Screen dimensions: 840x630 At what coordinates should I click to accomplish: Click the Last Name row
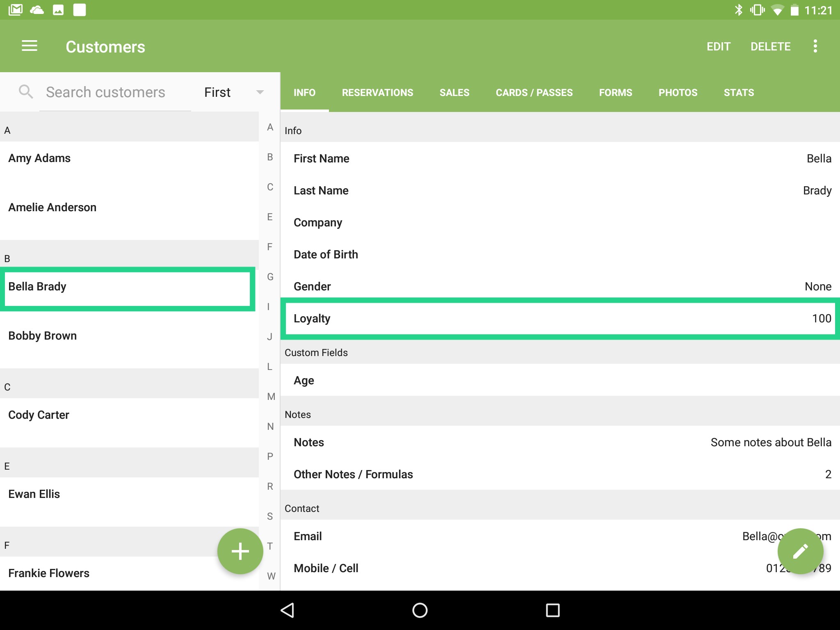point(560,190)
